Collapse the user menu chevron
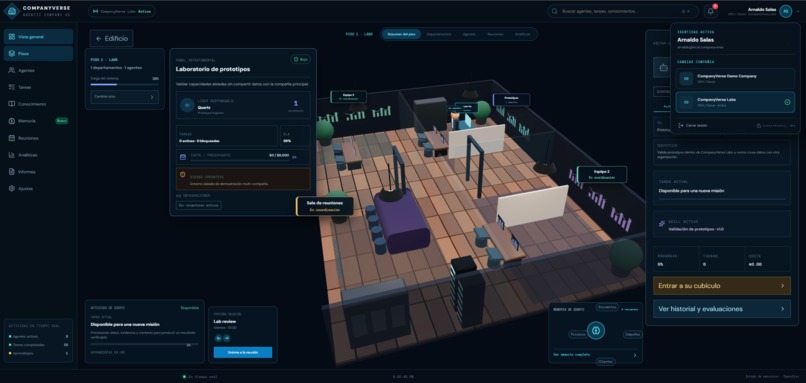Viewport: 806px width, 383px height. (x=797, y=11)
